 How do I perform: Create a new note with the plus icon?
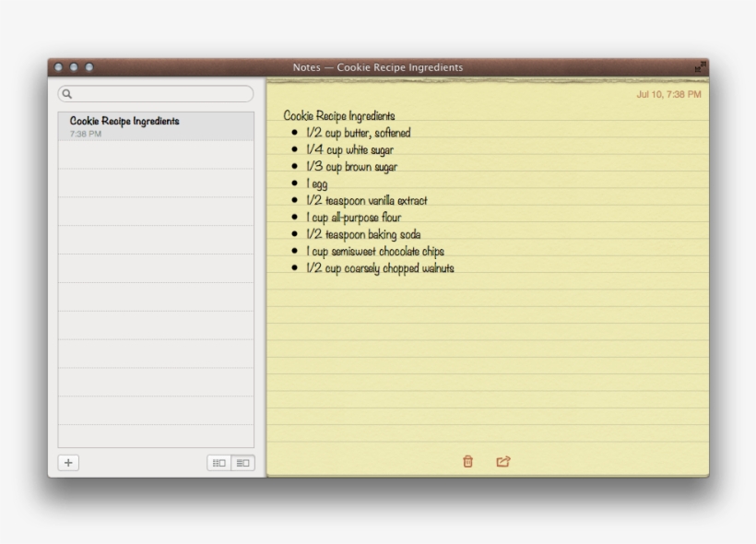point(67,462)
